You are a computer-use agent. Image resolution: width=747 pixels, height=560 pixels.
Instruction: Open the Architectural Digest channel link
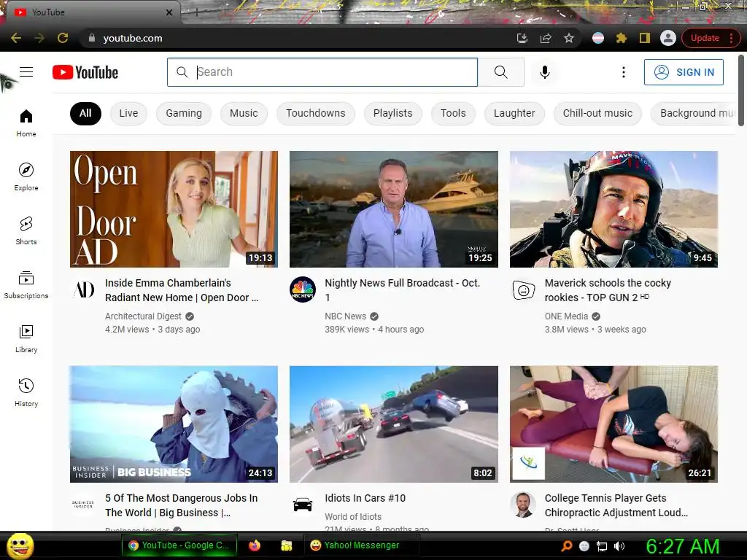coord(143,316)
